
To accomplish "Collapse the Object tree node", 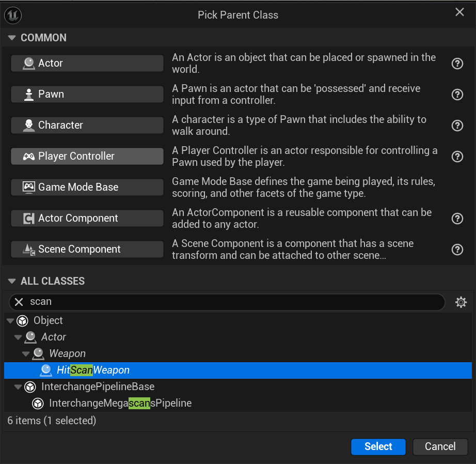I will tap(10, 321).
